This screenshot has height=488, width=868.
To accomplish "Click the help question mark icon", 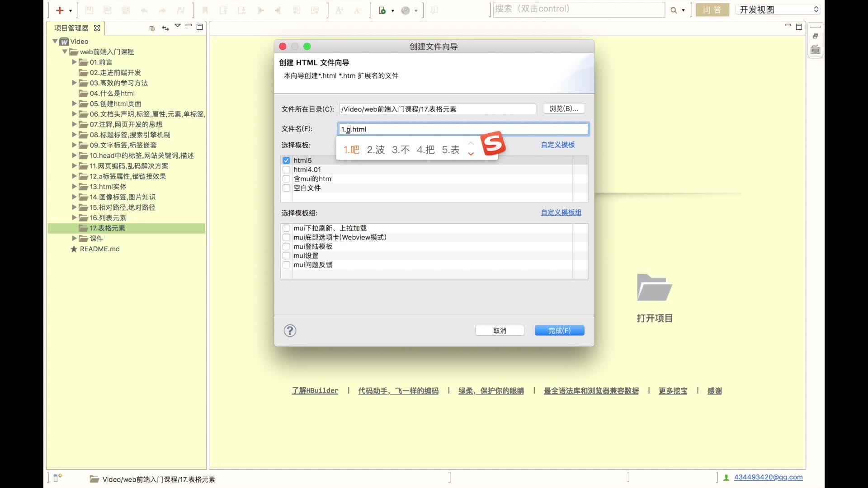I will [x=290, y=331].
